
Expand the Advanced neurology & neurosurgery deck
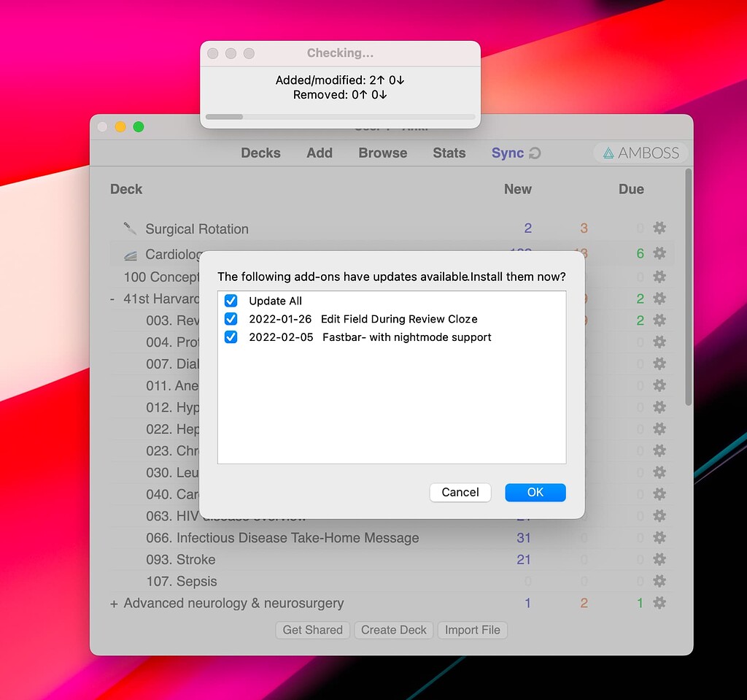coord(115,603)
